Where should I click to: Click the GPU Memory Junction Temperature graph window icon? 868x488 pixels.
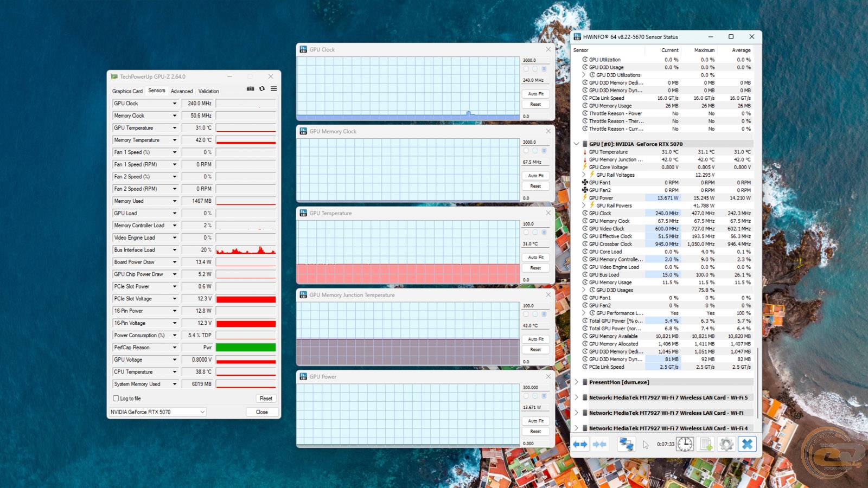[303, 295]
